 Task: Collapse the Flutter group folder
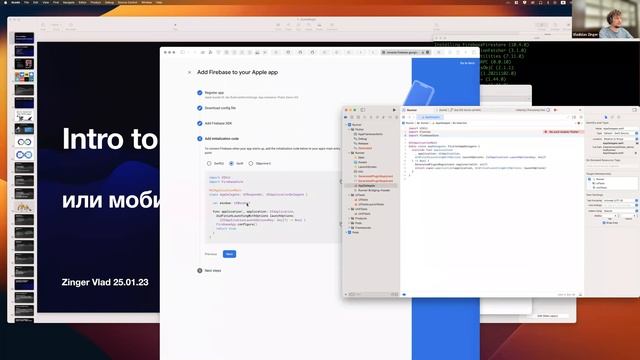click(x=350, y=129)
